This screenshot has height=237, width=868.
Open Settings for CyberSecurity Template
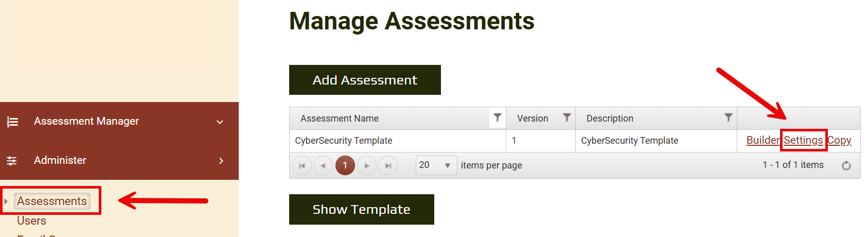[803, 140]
